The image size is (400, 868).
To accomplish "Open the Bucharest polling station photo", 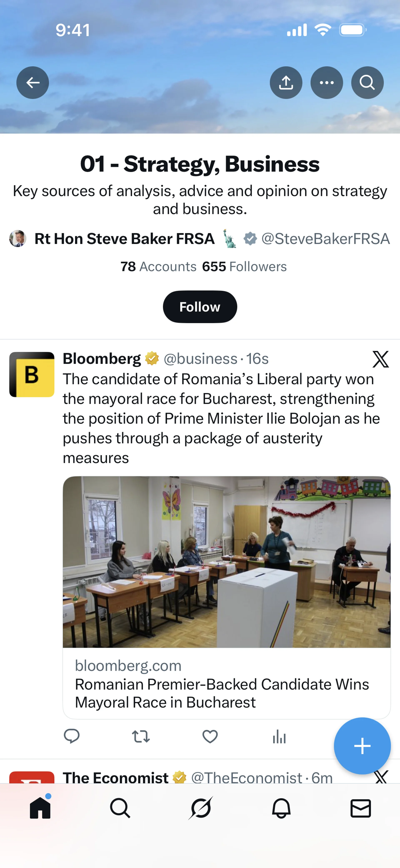I will pyautogui.click(x=227, y=561).
